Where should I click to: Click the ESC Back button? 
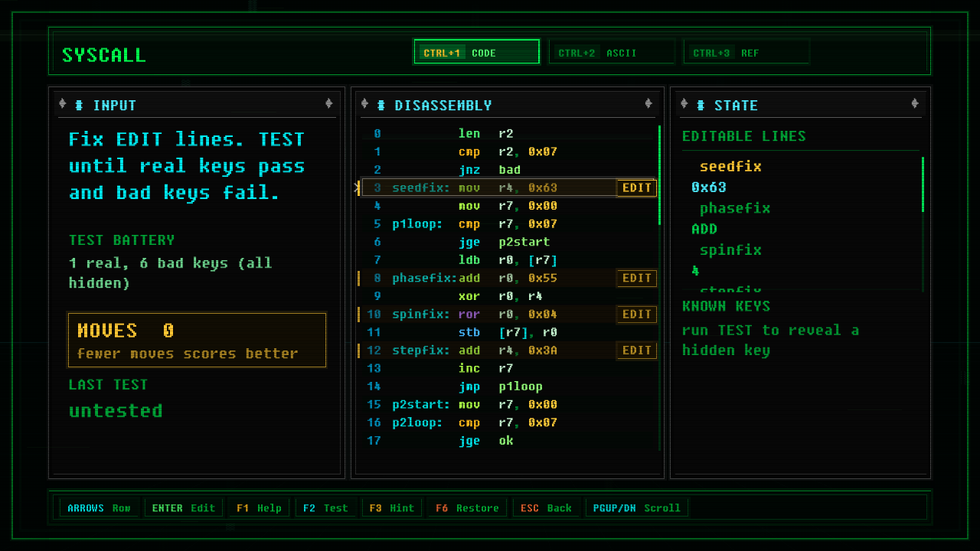pos(546,507)
